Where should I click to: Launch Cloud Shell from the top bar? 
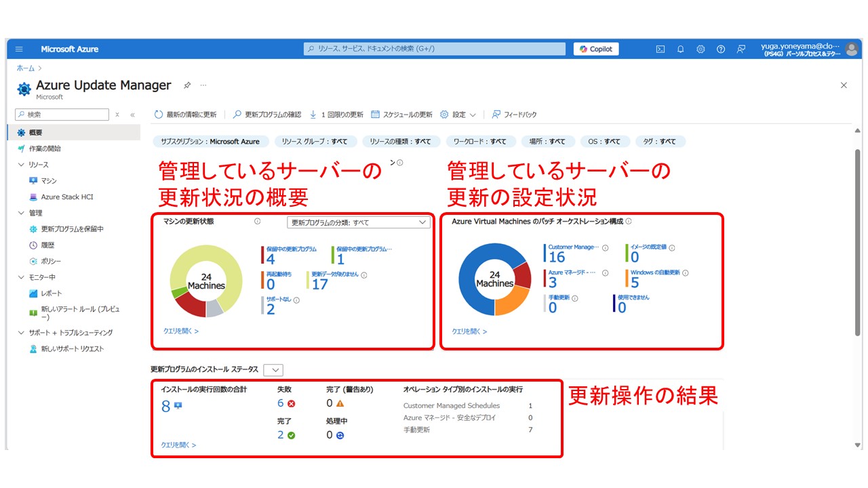coord(660,48)
